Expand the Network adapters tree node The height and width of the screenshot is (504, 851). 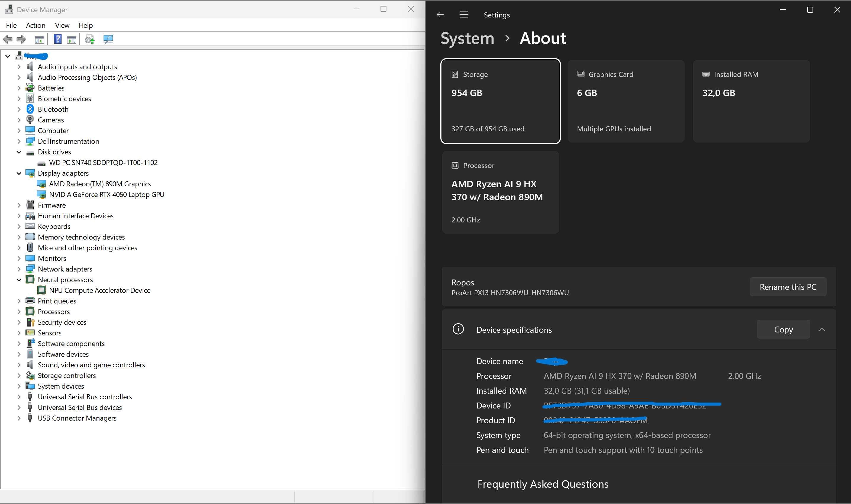coord(19,269)
